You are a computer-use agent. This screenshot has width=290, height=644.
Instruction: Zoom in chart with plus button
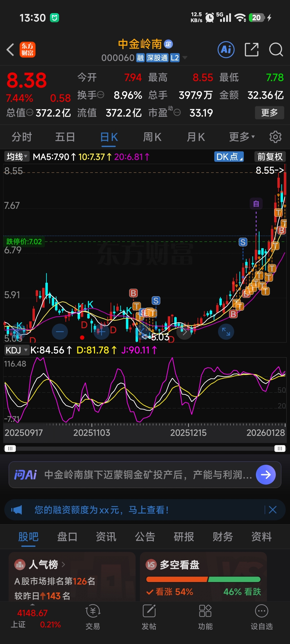click(x=101, y=332)
